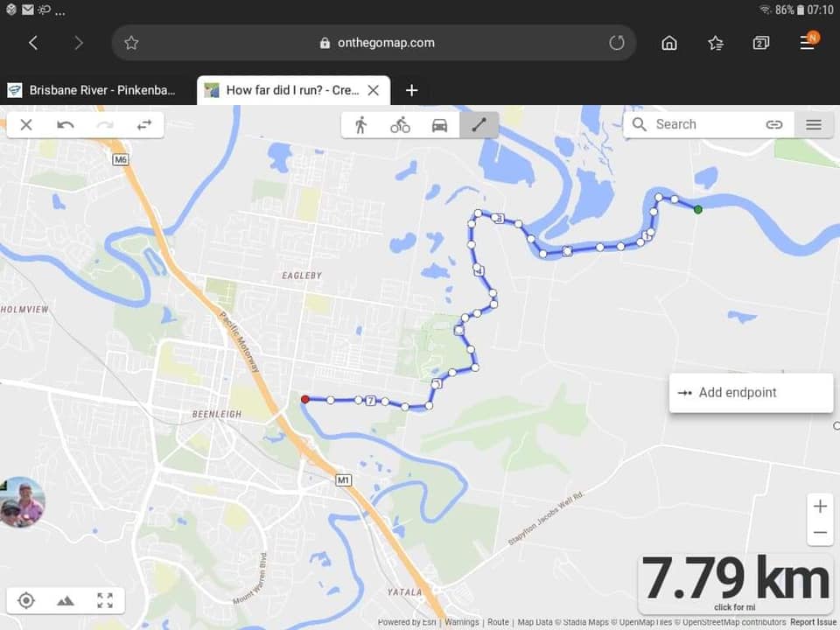Center map on my location

25,600
